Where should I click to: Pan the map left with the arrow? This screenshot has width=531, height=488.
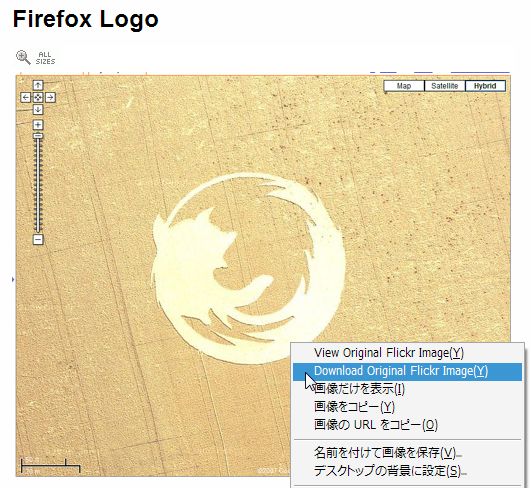coord(25,98)
